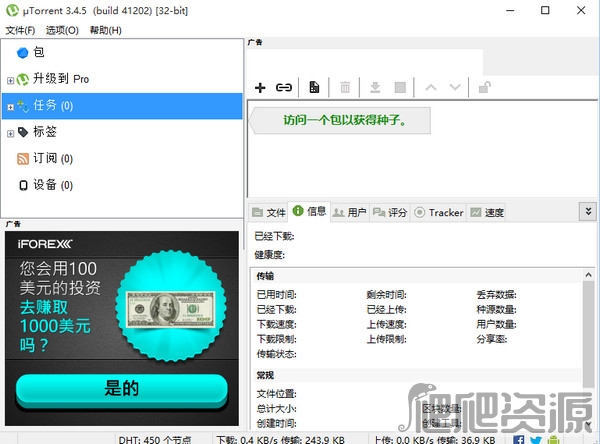Viewport: 600px width, 444px height.
Task: Click the Create New Torrent file icon
Action: click(314, 87)
